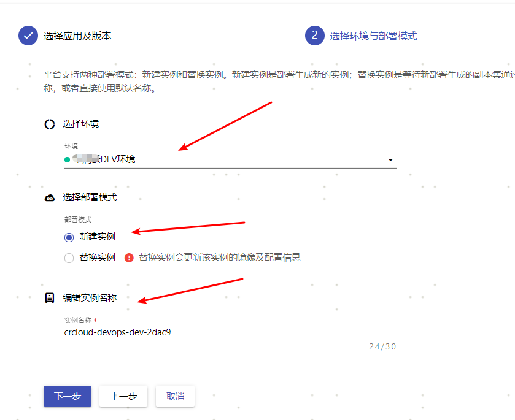Click the 平台支持两种部署模式 description paragraph
The height and width of the screenshot is (420, 515).
(x=279, y=81)
